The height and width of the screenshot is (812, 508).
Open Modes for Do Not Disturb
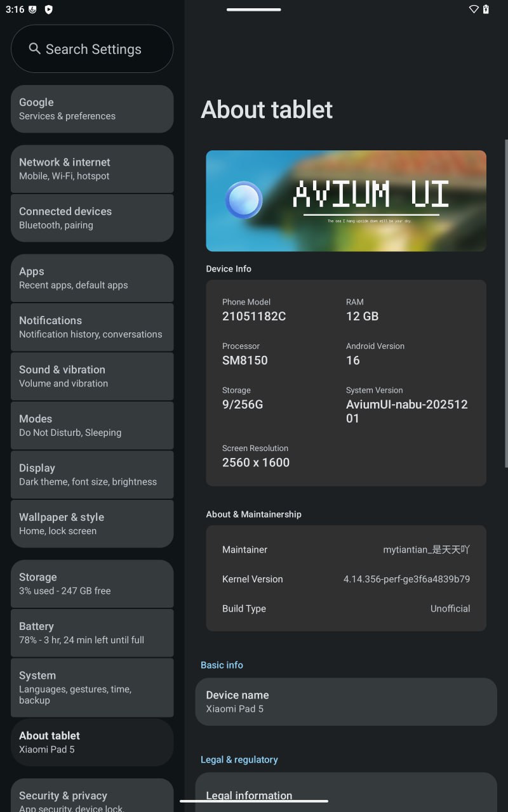pyautogui.click(x=92, y=425)
